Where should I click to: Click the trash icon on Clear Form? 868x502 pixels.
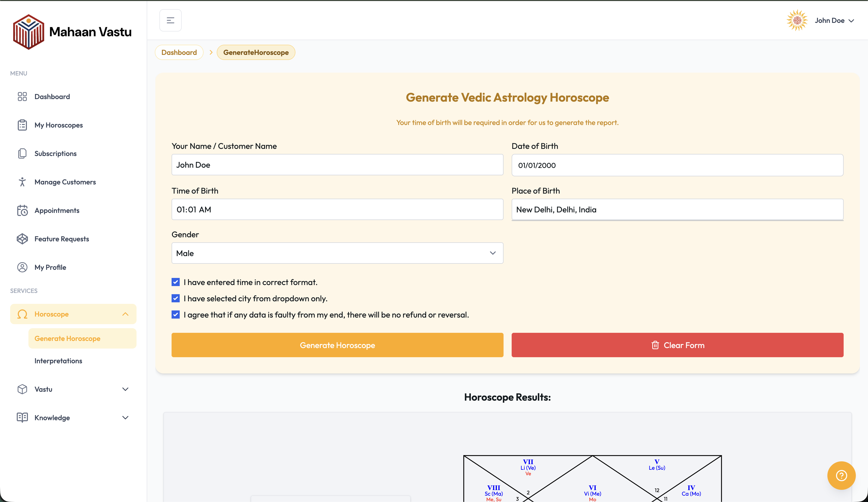tap(655, 345)
